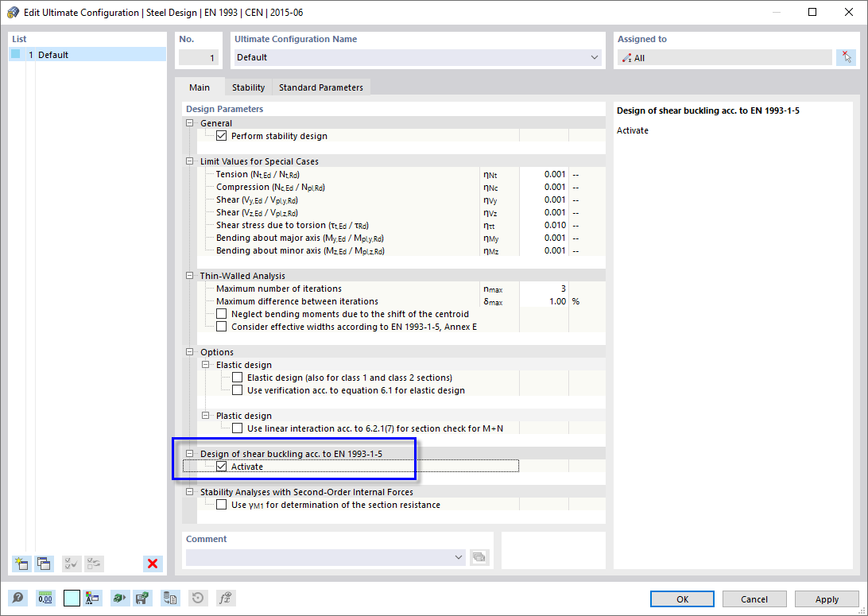This screenshot has height=616, width=868.
Task: Collapse the Thin-Walled Analysis section
Action: [189, 275]
